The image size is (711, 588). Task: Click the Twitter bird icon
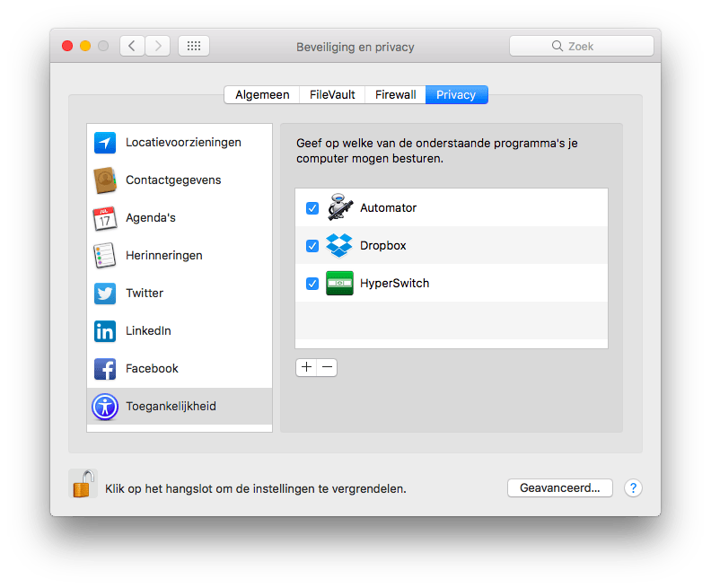(105, 294)
